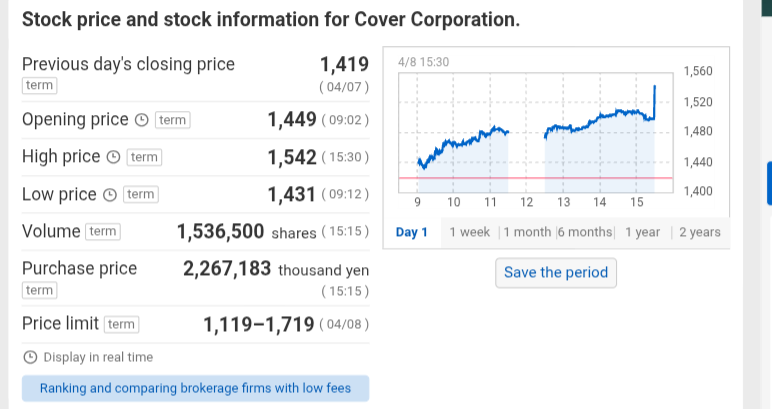This screenshot has width=772, height=409.
Task: Click the low price value 1,431
Action: pos(291,194)
